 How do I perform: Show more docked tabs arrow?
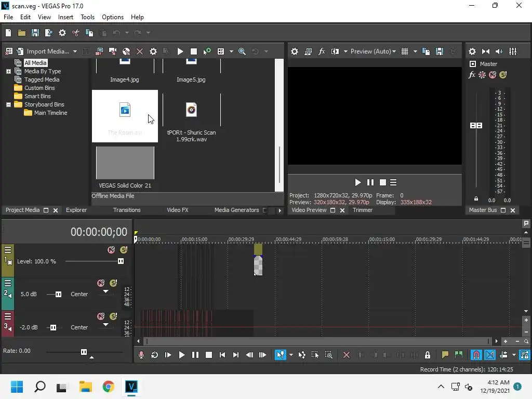[280, 210]
